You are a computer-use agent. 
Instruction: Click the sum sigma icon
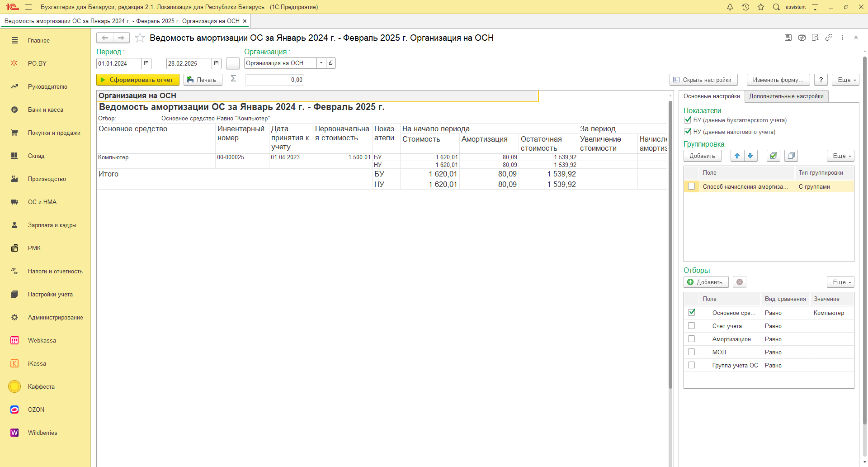coord(233,79)
